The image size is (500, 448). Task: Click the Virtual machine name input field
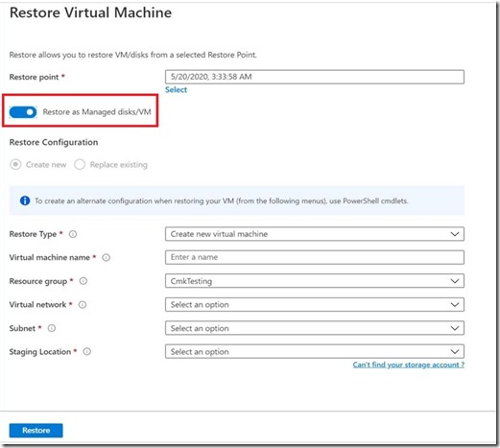(315, 257)
